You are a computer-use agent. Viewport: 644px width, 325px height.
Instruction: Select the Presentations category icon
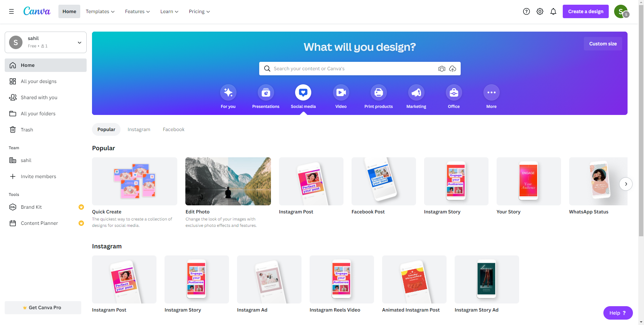click(x=266, y=92)
